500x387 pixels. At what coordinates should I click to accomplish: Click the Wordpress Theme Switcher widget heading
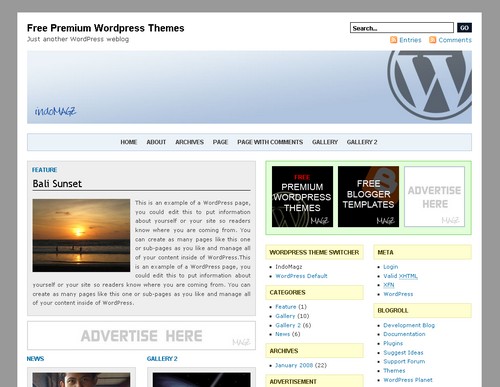pos(314,252)
